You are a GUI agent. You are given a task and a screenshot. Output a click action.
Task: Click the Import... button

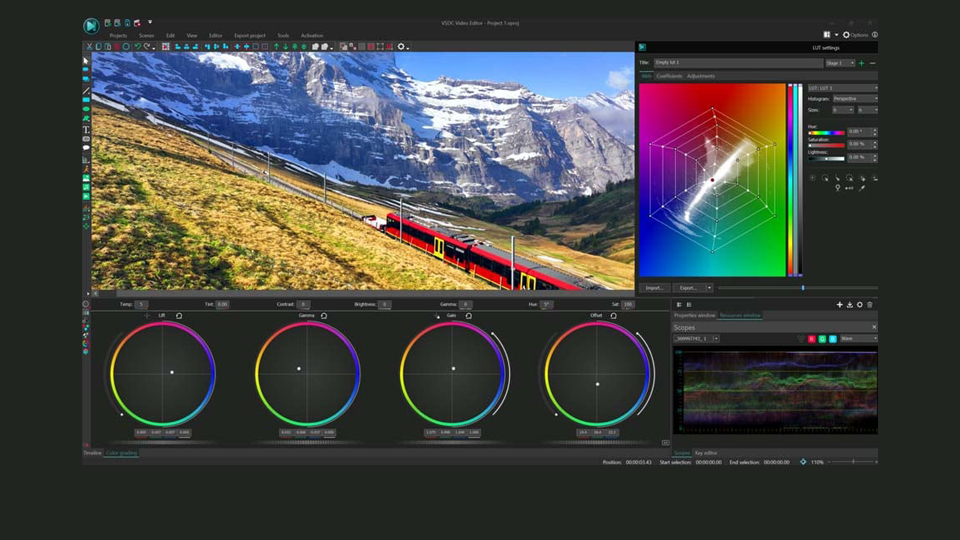[x=654, y=288]
